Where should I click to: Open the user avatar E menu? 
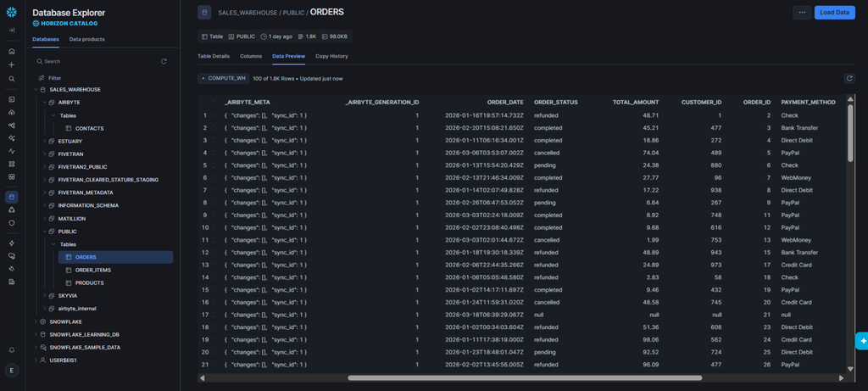point(12,371)
